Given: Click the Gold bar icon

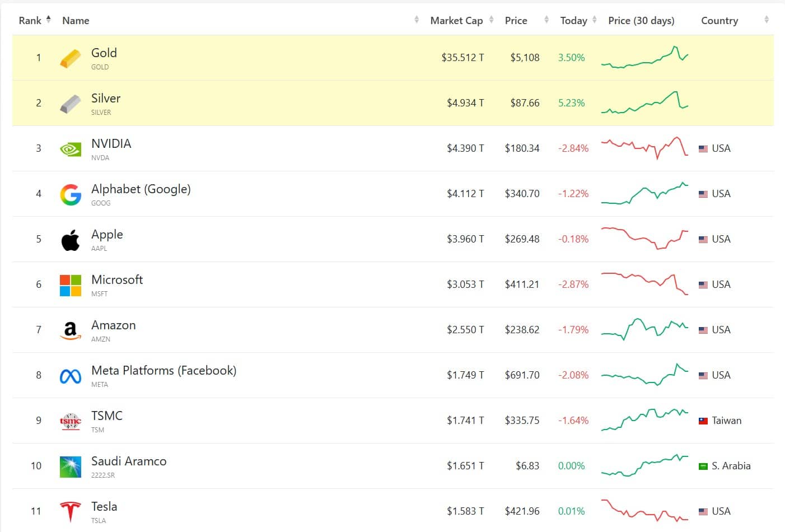Looking at the screenshot, I should click(x=71, y=58).
